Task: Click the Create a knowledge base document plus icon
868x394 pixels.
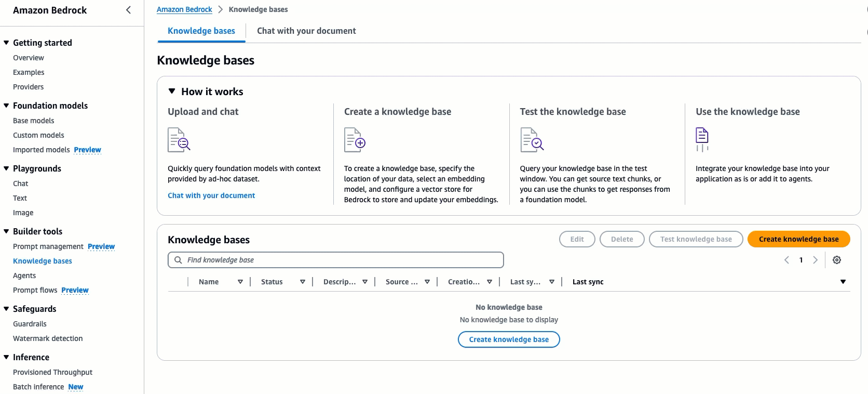Action: click(x=355, y=140)
